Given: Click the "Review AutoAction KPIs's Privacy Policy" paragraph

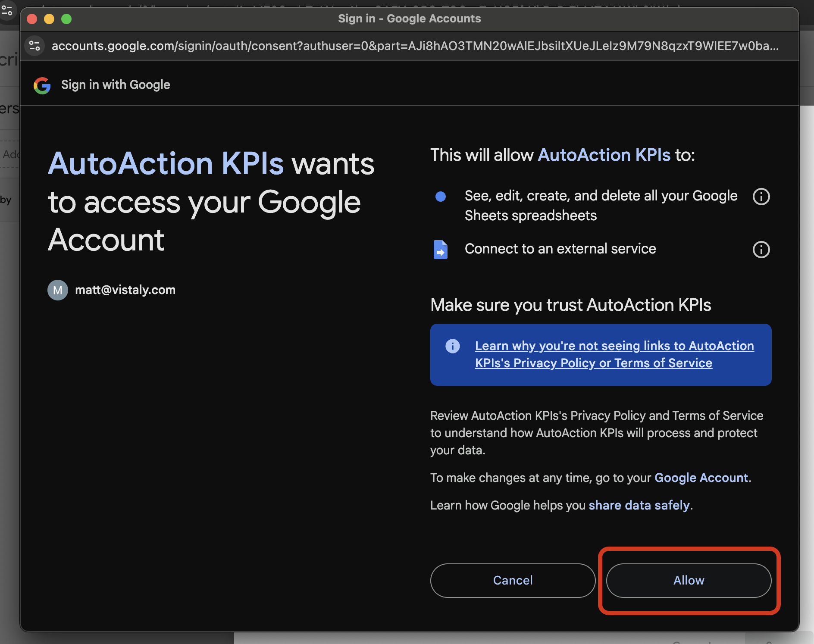Looking at the screenshot, I should pos(597,433).
